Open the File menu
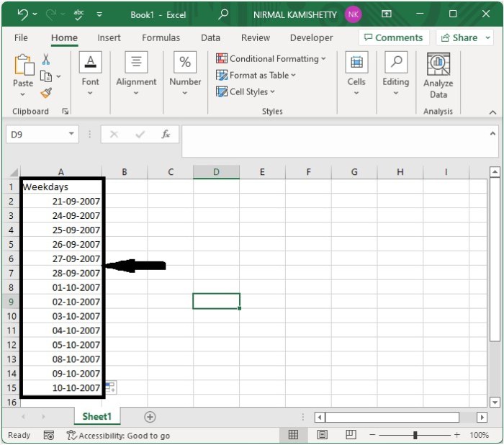Viewport: 504px width, 445px height. [21, 37]
